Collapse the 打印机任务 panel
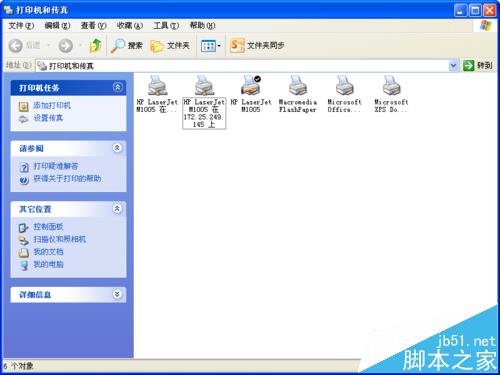The image size is (500, 375). point(117,87)
